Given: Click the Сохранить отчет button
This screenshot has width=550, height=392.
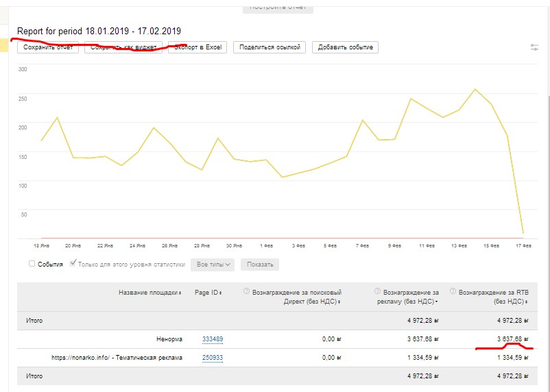Looking at the screenshot, I should click(x=48, y=47).
